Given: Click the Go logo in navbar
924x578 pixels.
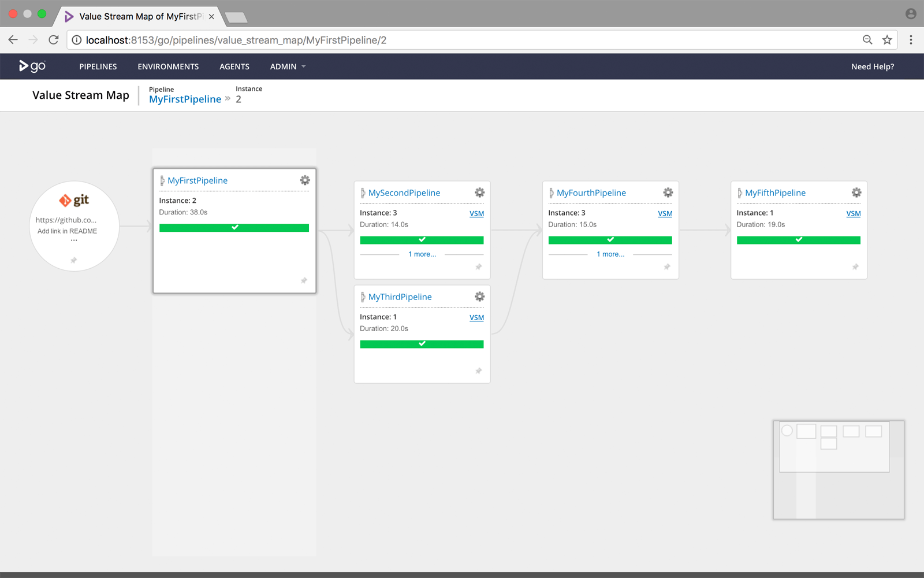Looking at the screenshot, I should point(32,66).
